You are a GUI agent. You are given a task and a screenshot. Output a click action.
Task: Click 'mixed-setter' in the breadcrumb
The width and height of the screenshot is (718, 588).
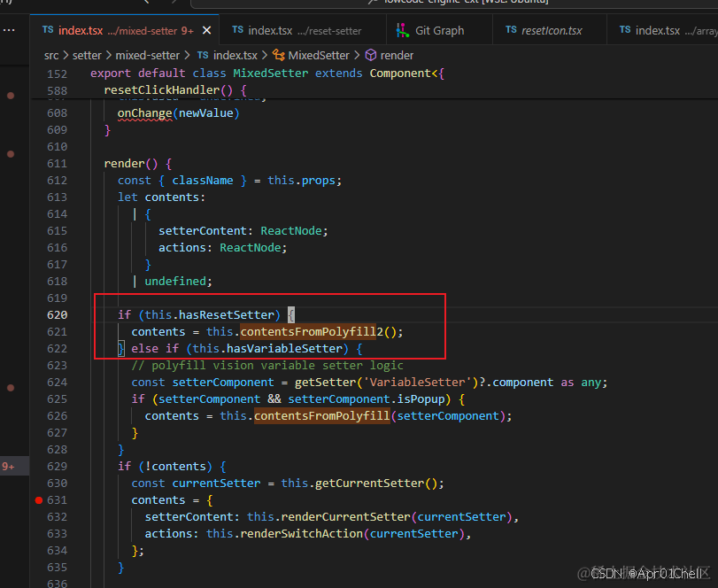[148, 56]
